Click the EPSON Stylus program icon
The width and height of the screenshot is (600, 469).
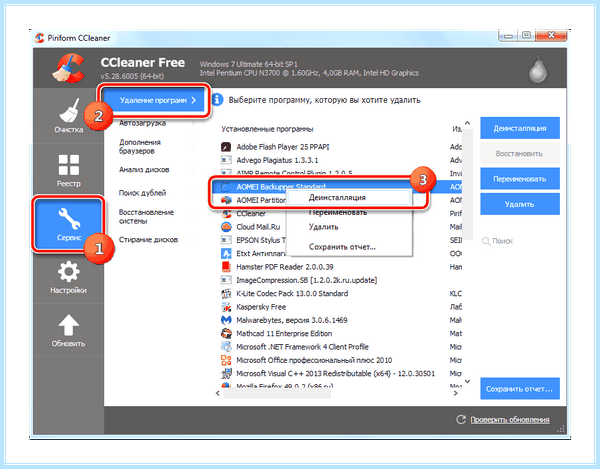[x=226, y=240]
